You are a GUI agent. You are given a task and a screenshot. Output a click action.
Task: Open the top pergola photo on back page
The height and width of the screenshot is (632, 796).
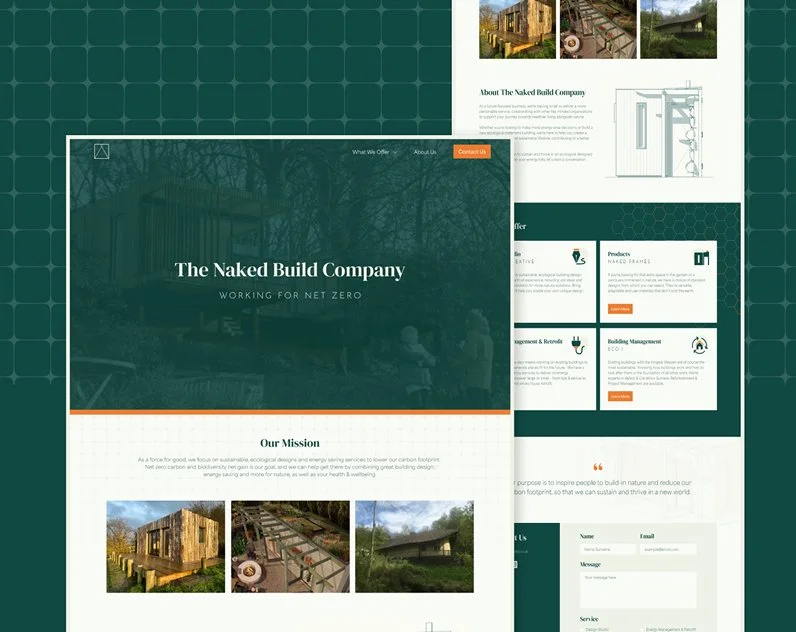[598, 29]
